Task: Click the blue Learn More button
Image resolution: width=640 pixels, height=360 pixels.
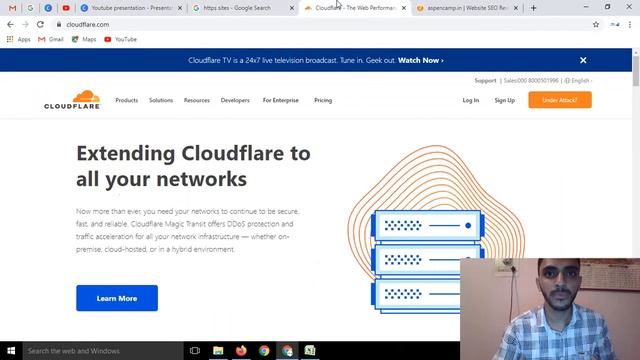Action: click(x=117, y=298)
